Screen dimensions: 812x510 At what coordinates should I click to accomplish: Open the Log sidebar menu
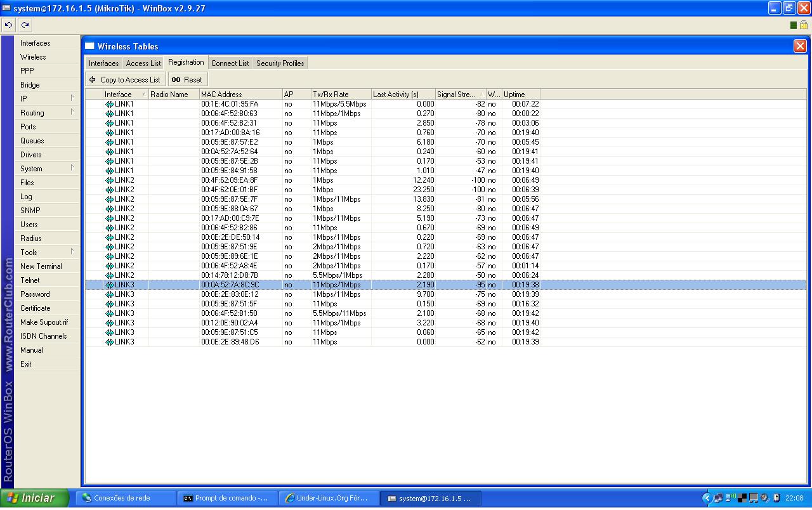(48, 197)
